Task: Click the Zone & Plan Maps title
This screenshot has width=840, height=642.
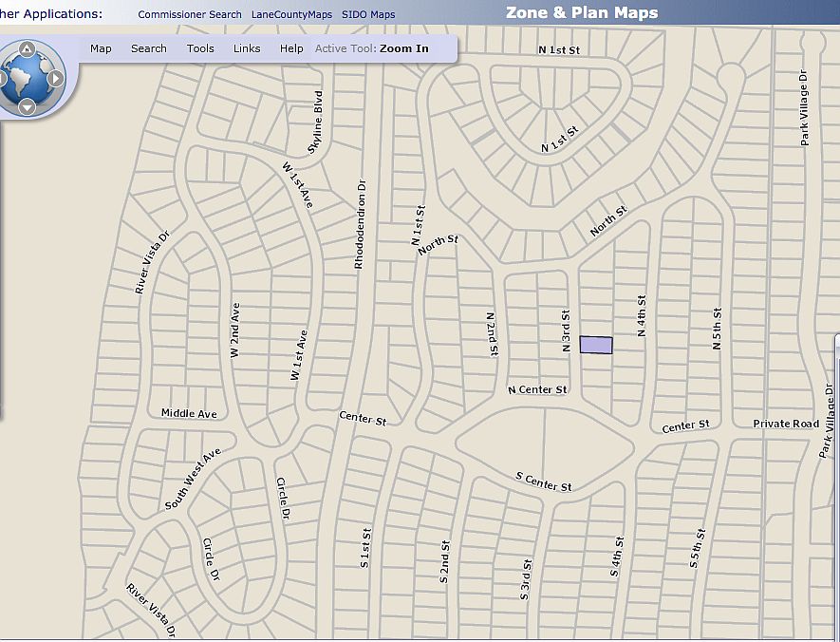Action: coord(582,12)
